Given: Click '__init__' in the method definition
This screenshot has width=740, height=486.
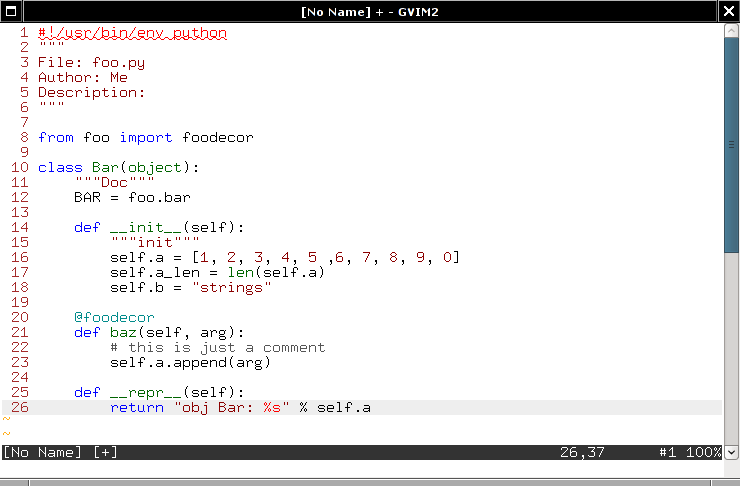Looking at the screenshot, I should click(146, 228).
